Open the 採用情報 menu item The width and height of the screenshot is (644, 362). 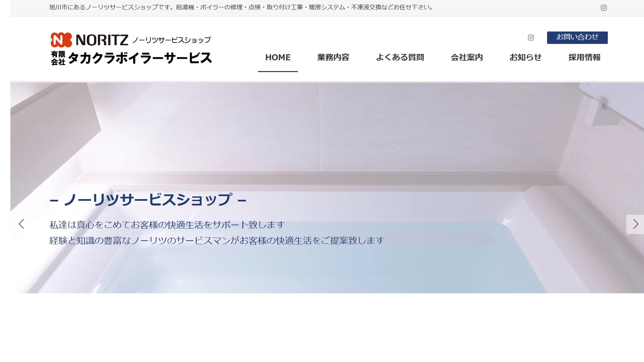[584, 57]
